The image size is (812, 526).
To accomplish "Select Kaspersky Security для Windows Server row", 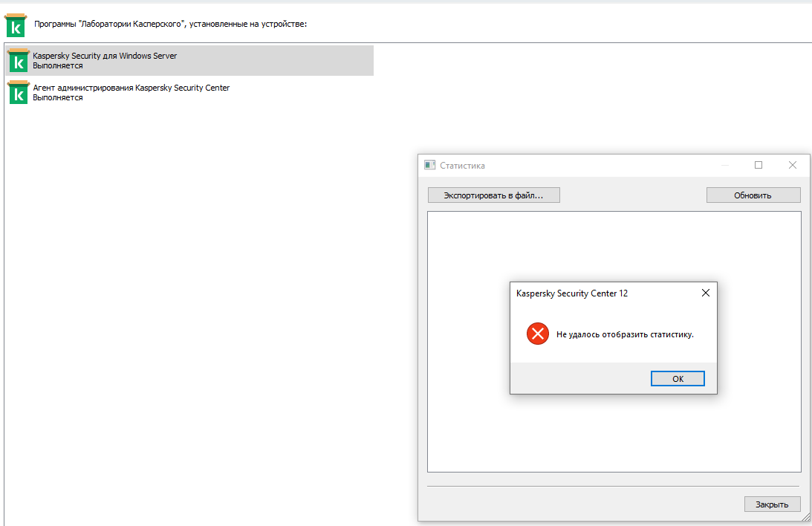I will coord(189,61).
